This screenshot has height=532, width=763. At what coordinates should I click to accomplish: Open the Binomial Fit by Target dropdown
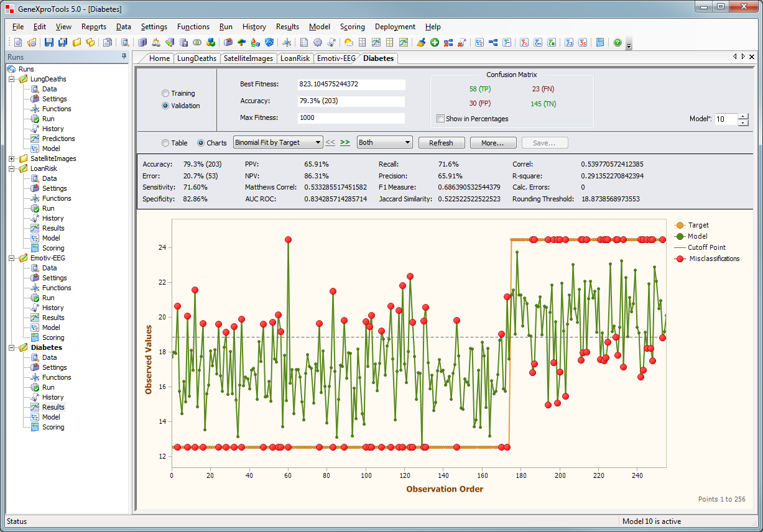pyautogui.click(x=317, y=142)
